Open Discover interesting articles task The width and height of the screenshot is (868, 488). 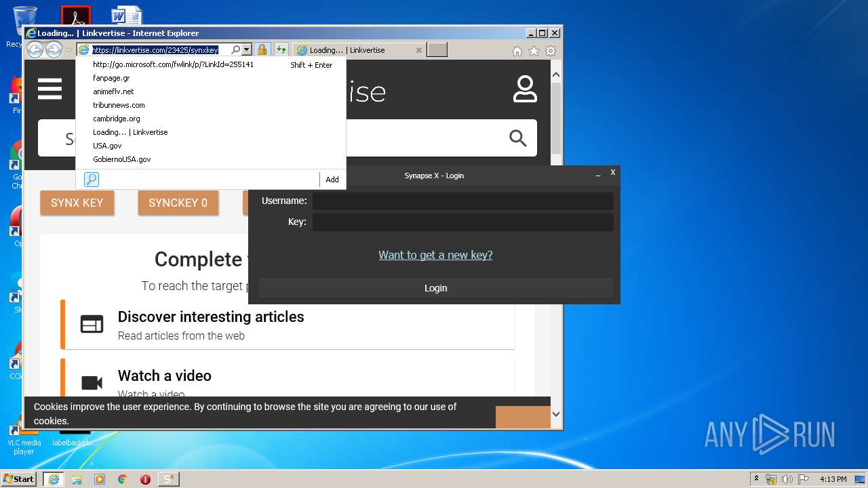click(x=288, y=325)
